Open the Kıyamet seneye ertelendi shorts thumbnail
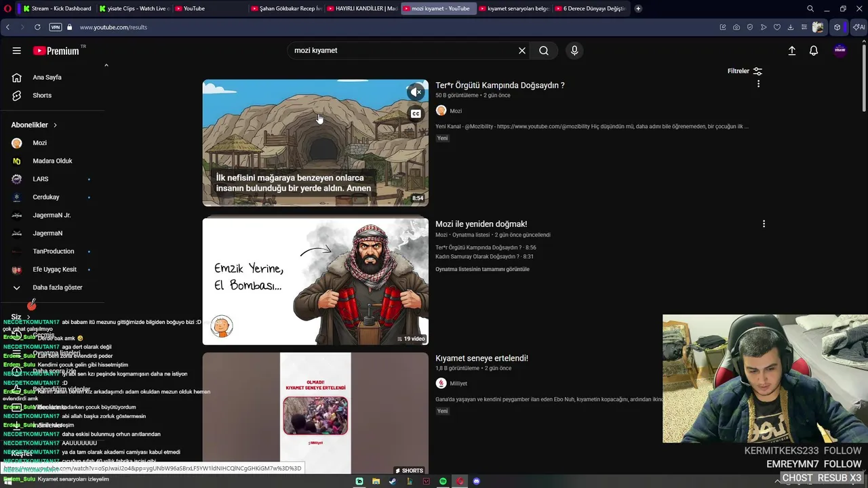 click(x=315, y=413)
